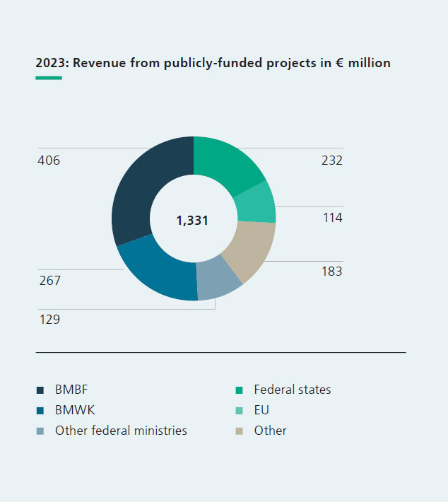
Task: Click the BMBF legend color swatch
Action: point(40,390)
